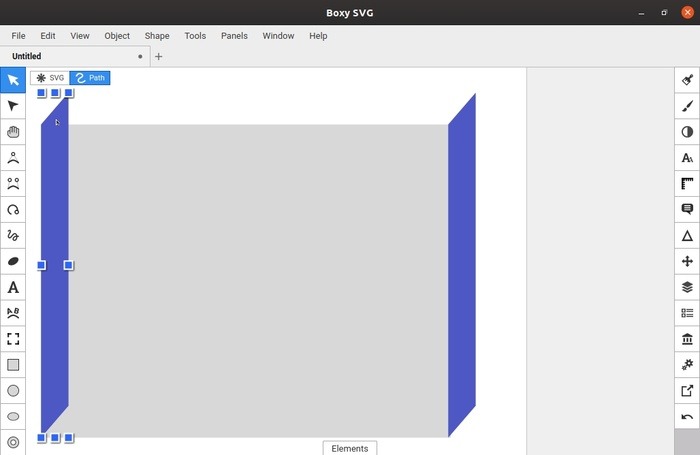Open the Window menu
The width and height of the screenshot is (700, 455).
(278, 36)
